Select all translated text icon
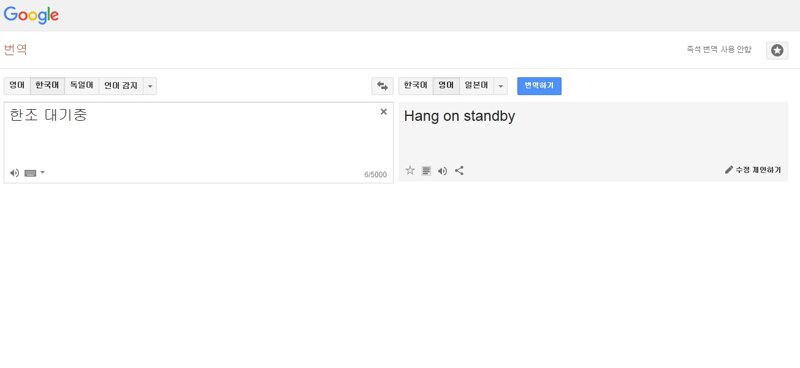Screen dimensions: 800x368 (x=426, y=171)
